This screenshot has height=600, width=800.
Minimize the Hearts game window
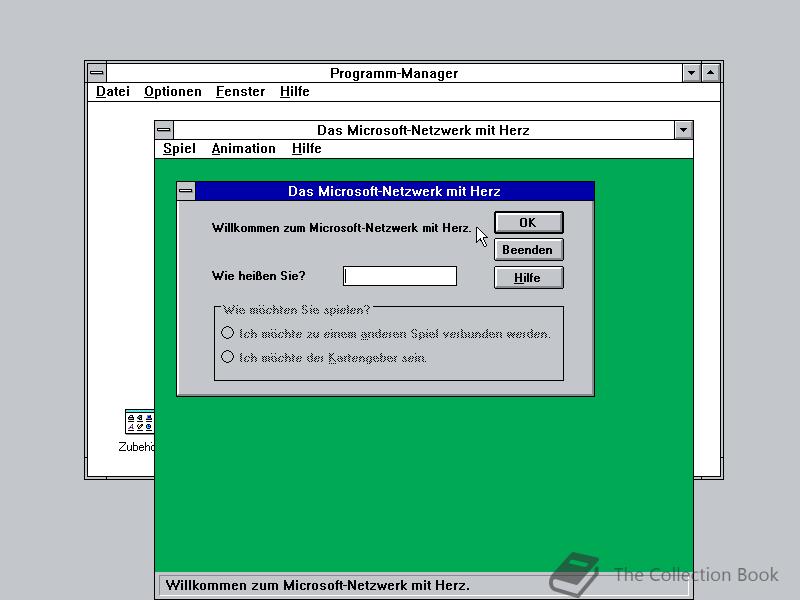pyautogui.click(x=683, y=130)
